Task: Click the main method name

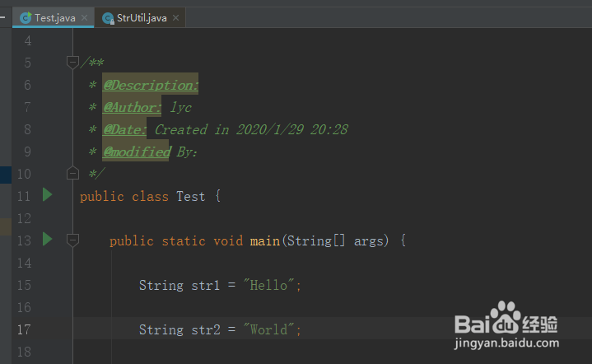Action: tap(264, 241)
